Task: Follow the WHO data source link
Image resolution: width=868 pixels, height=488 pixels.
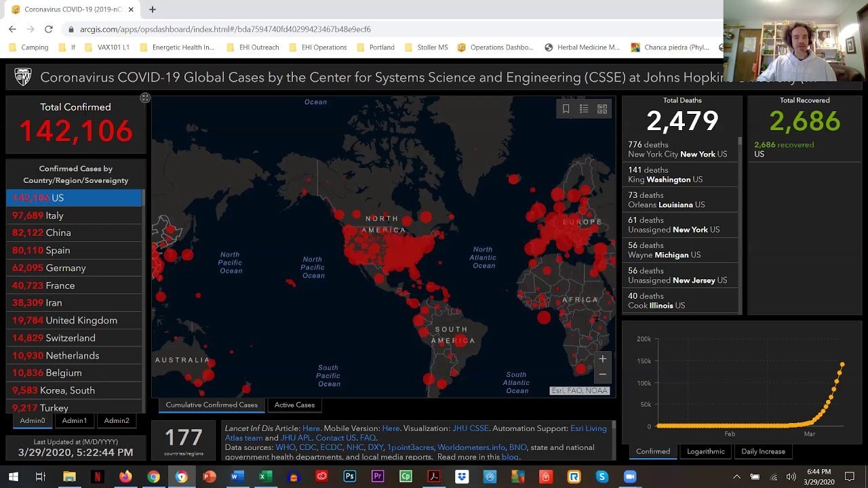Action: (284, 447)
